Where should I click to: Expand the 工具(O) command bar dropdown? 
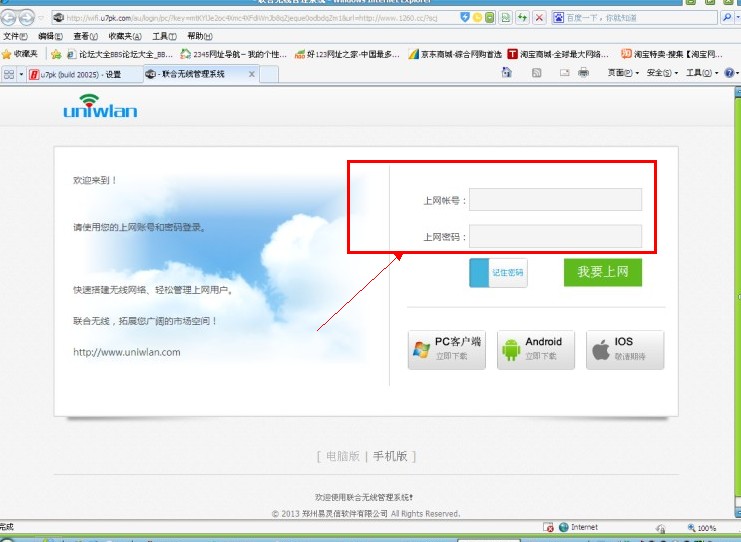coord(702,73)
